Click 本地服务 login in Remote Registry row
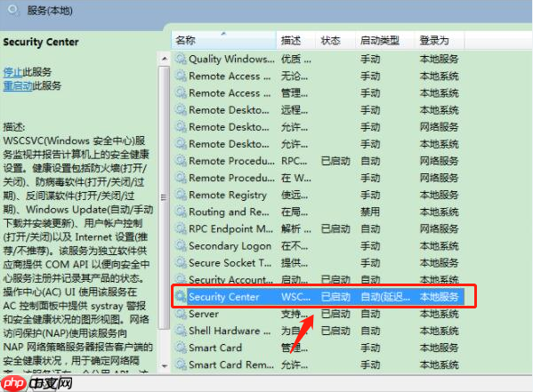The height and width of the screenshot is (392, 533). 439,195
